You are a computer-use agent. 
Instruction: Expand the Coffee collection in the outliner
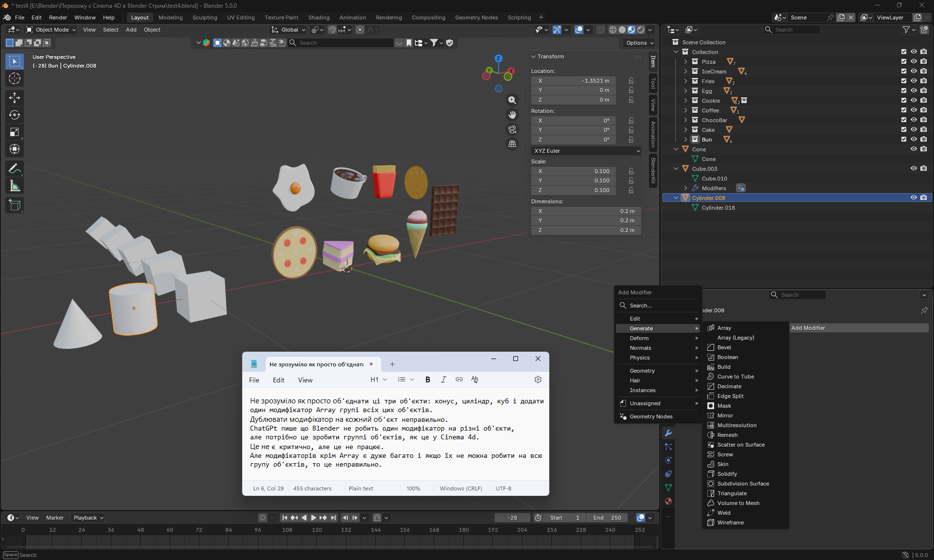(x=685, y=110)
